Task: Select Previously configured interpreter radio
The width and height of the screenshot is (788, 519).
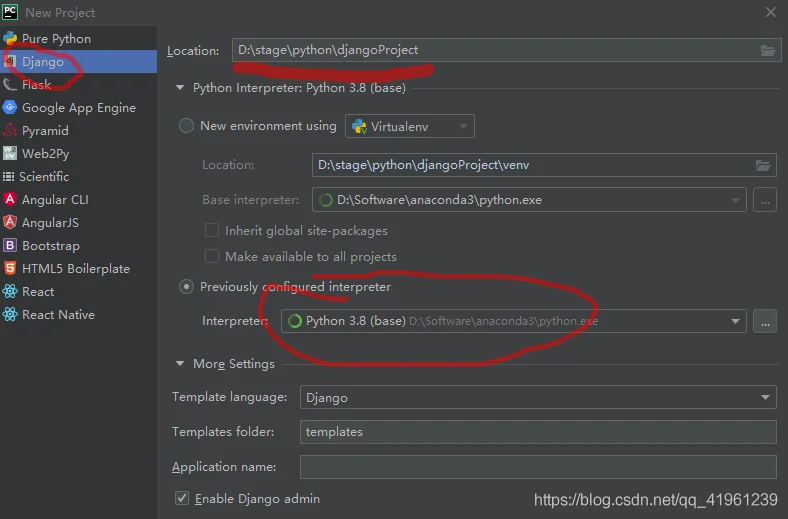Action: [186, 286]
